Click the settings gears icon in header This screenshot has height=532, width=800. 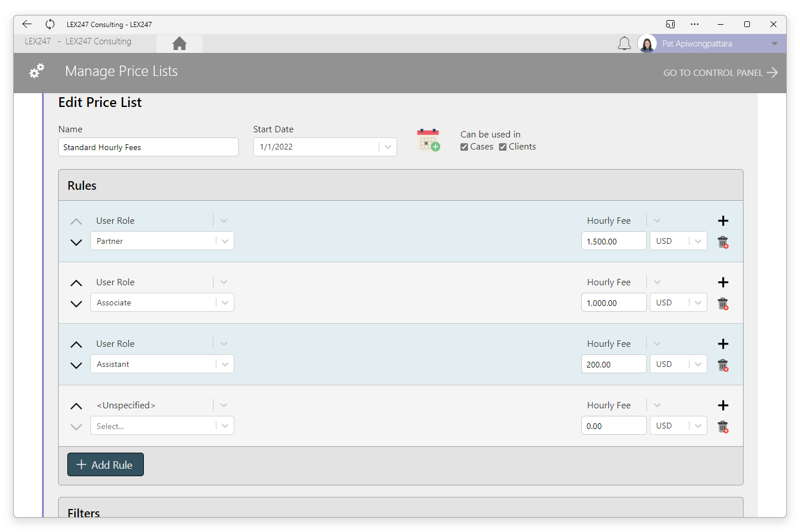[x=37, y=71]
